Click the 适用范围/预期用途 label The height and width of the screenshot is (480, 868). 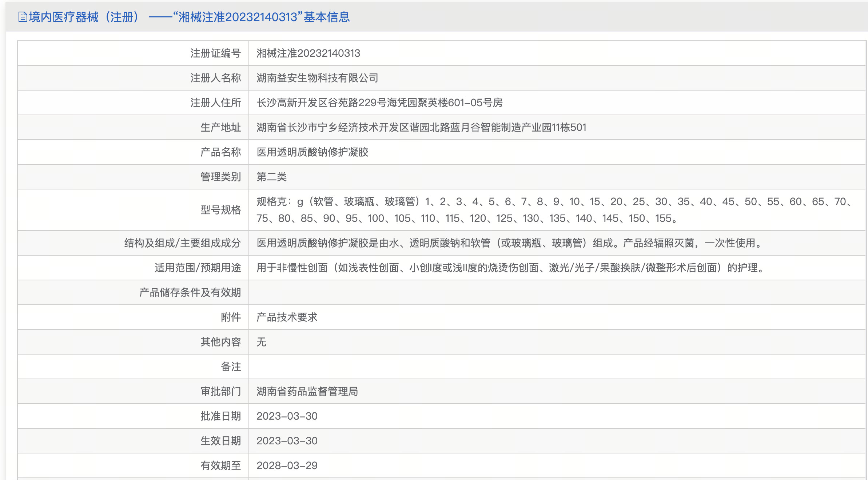[x=198, y=268]
